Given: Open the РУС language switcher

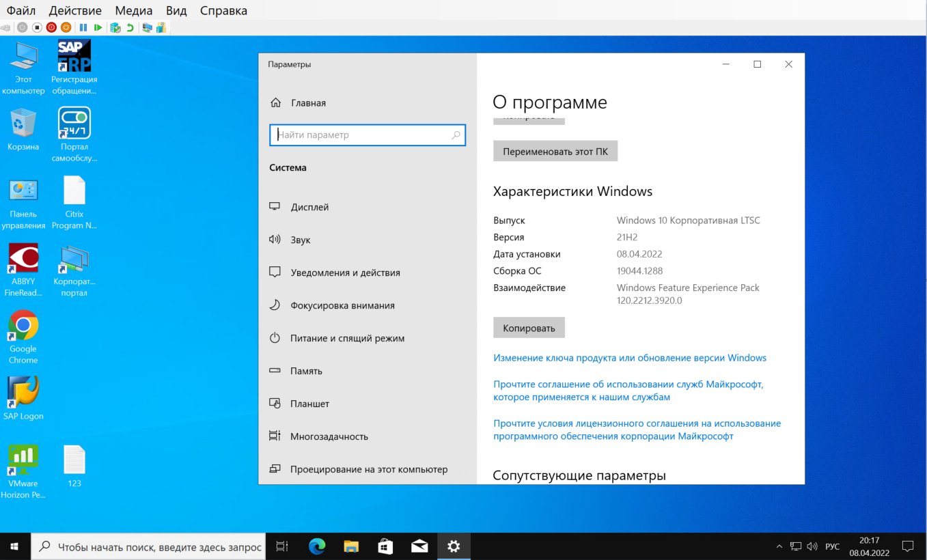Looking at the screenshot, I should [x=832, y=546].
